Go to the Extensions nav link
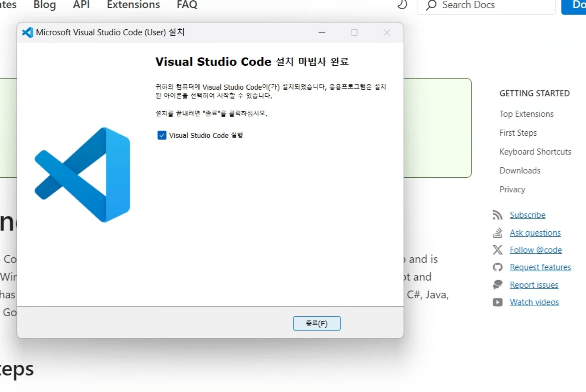The height and width of the screenshot is (392, 586). click(x=133, y=5)
